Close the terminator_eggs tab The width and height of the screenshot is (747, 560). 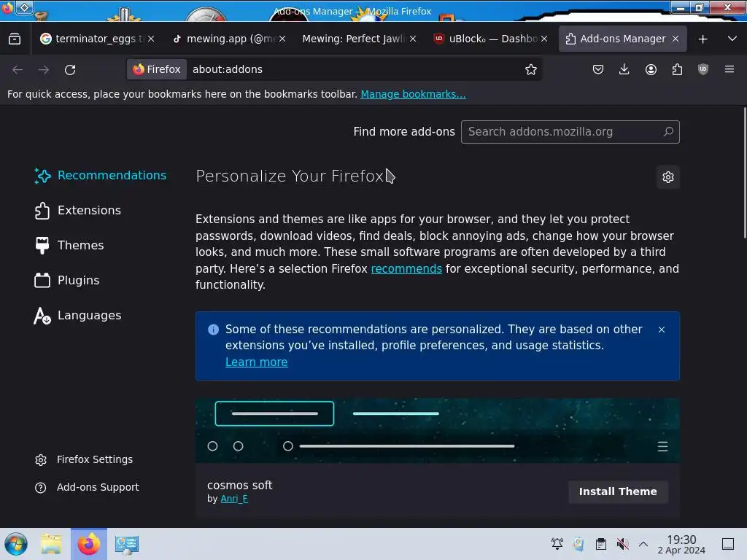click(151, 39)
